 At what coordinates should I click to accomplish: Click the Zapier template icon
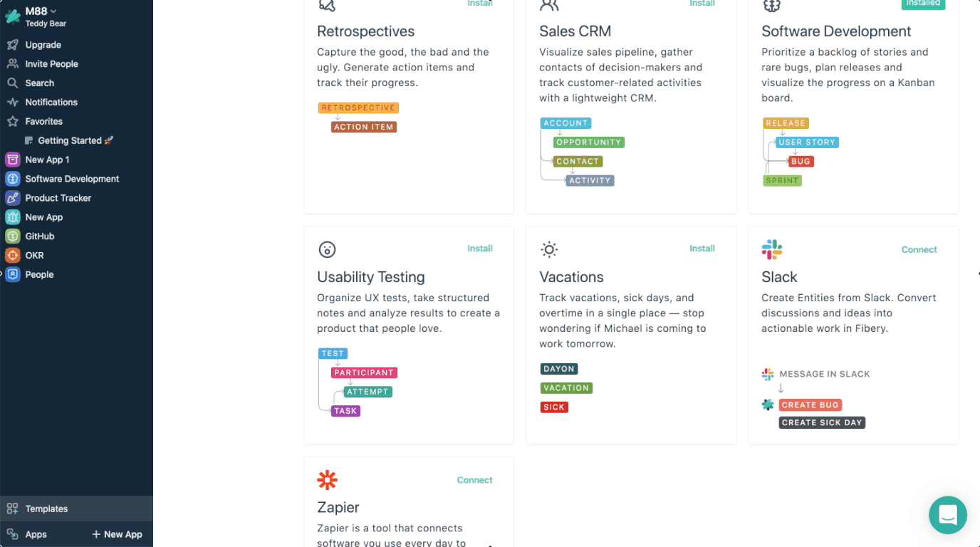(327, 479)
